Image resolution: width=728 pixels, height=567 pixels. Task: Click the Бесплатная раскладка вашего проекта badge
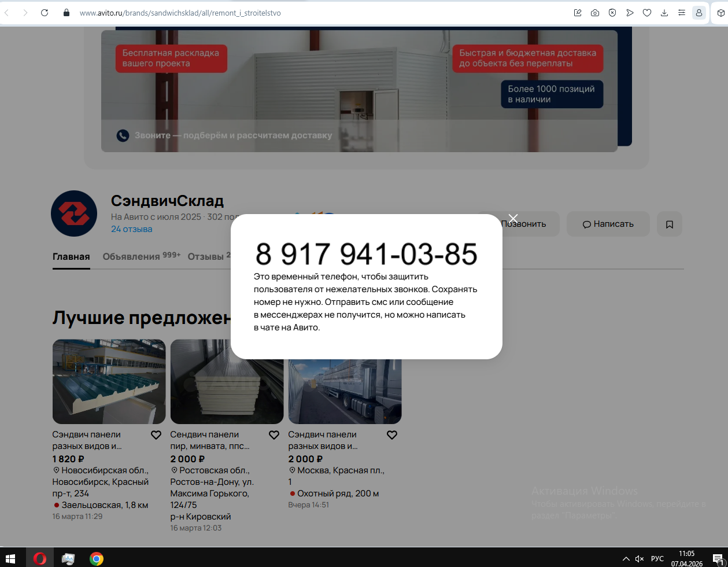171,58
